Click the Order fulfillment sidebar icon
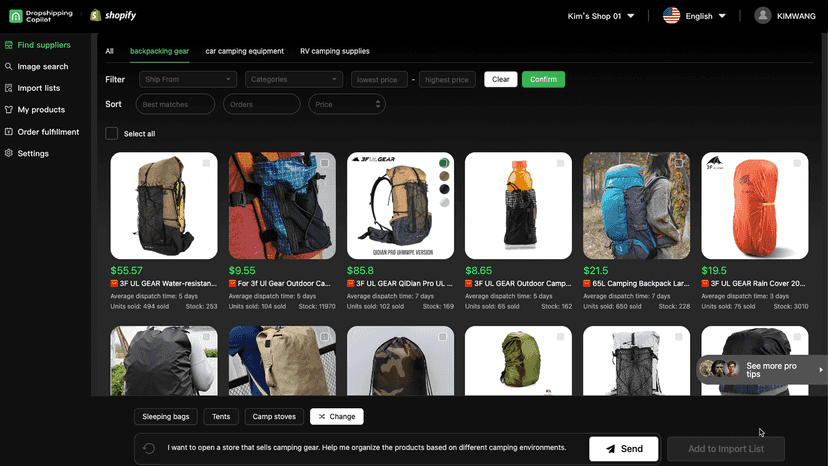Screen dimensions: 828x466 pos(8,132)
